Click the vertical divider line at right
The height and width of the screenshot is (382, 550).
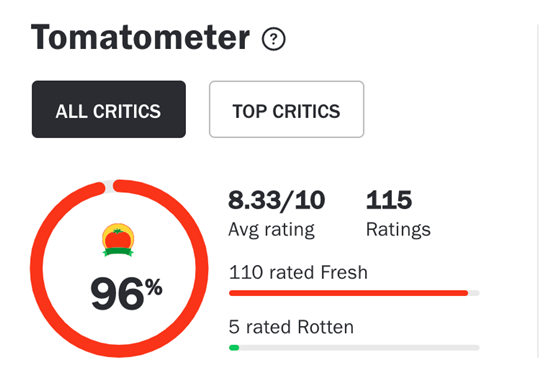538,191
